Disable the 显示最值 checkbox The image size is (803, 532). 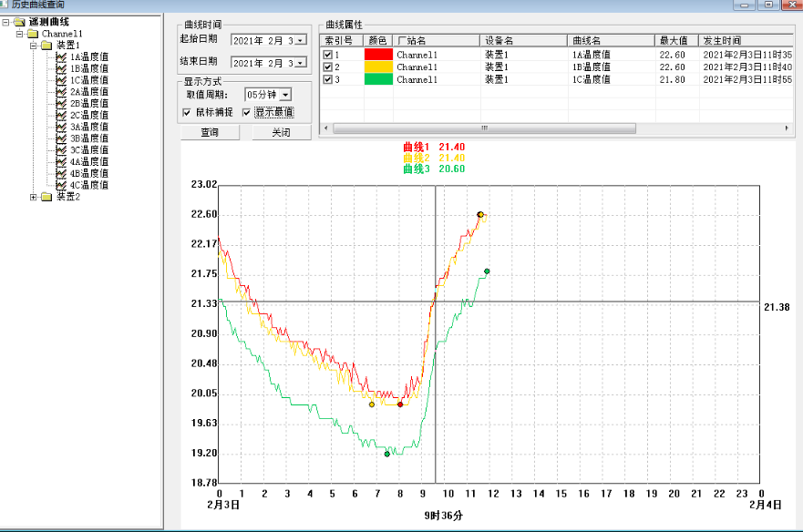[x=246, y=112]
